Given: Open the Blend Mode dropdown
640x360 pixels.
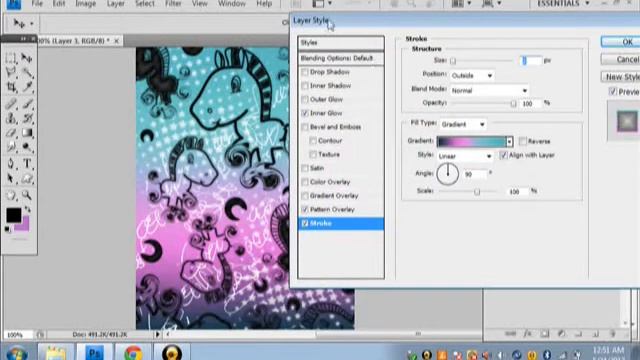Looking at the screenshot, I should pyautogui.click(x=489, y=91).
